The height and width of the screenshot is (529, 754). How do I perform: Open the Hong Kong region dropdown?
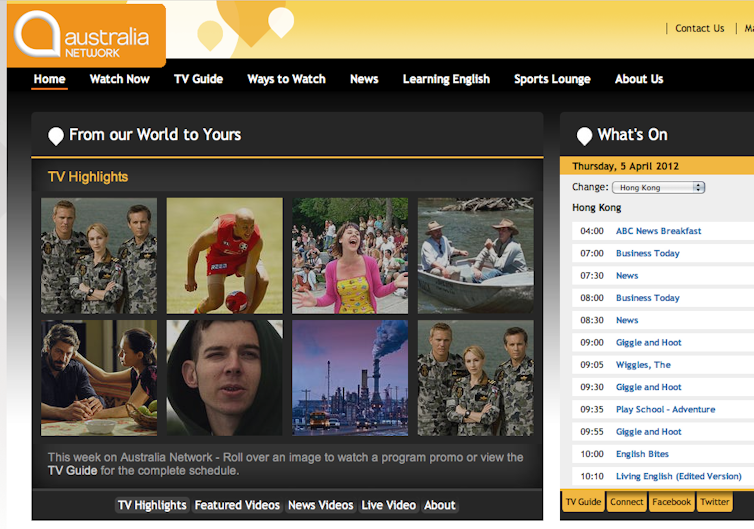click(658, 188)
